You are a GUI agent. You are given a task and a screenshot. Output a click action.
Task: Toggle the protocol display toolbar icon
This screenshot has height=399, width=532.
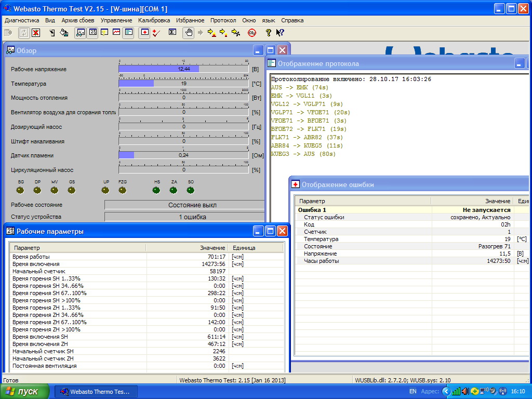pos(129,33)
